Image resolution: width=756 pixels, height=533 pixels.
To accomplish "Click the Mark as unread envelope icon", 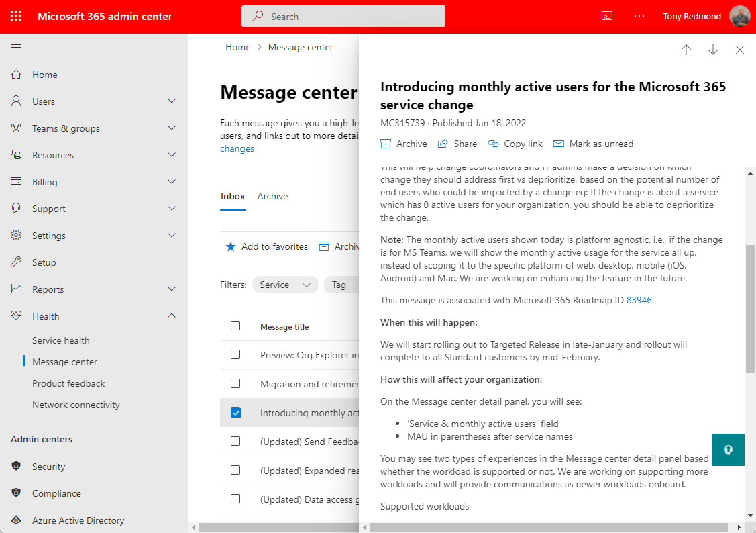I will tap(558, 144).
